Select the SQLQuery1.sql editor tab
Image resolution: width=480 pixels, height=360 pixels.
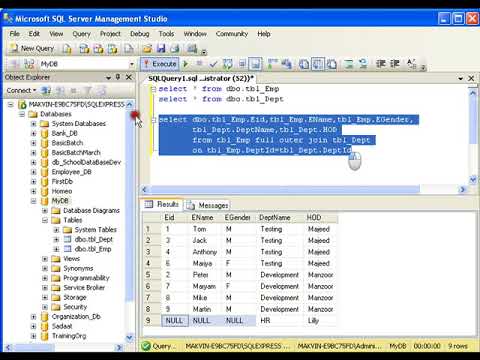pos(201,78)
